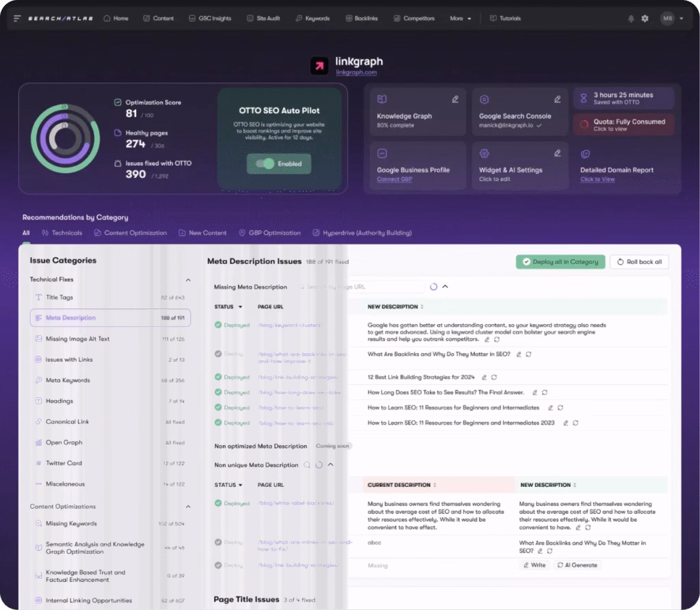
Task: Click the Deploy all in Category button
Action: 560,262
